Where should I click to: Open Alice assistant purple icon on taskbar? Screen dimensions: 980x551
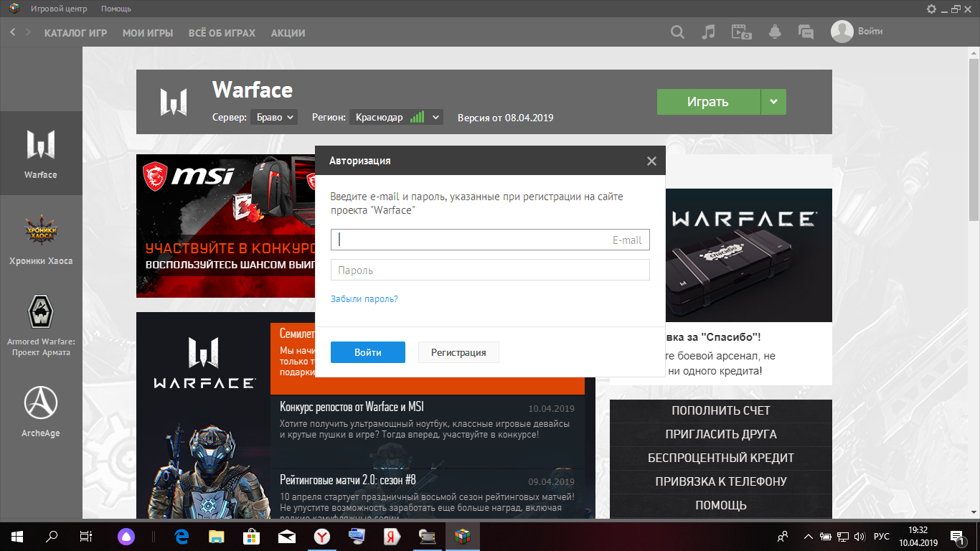(126, 536)
